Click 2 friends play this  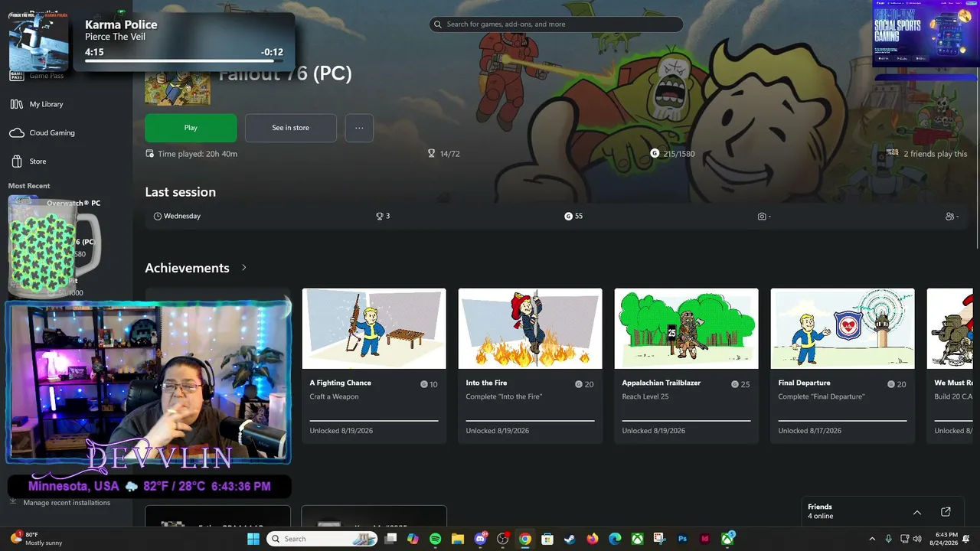click(935, 154)
